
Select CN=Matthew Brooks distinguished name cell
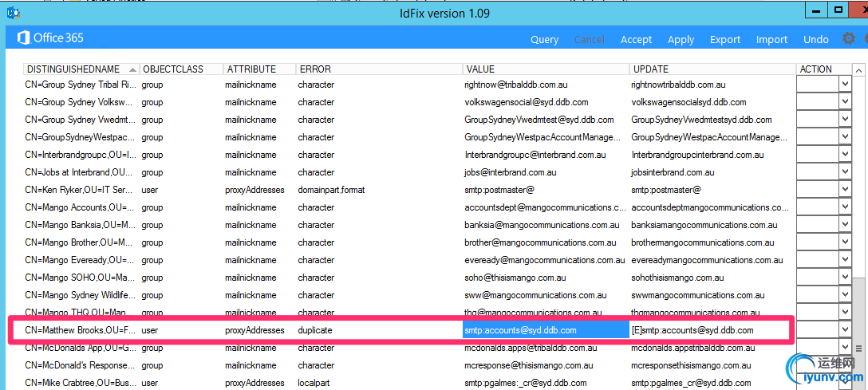[80, 330]
